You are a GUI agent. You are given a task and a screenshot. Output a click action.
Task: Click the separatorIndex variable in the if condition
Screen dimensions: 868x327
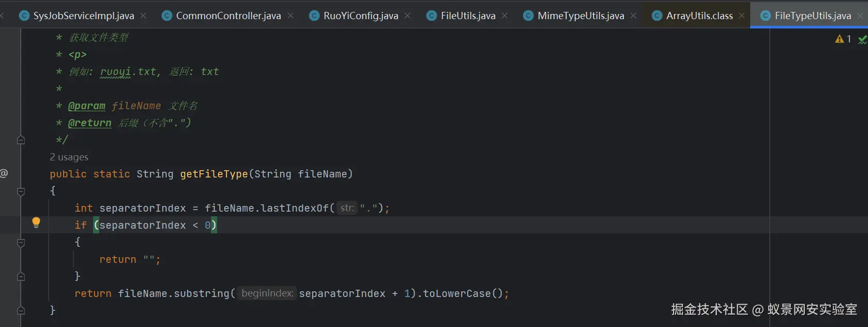point(143,225)
